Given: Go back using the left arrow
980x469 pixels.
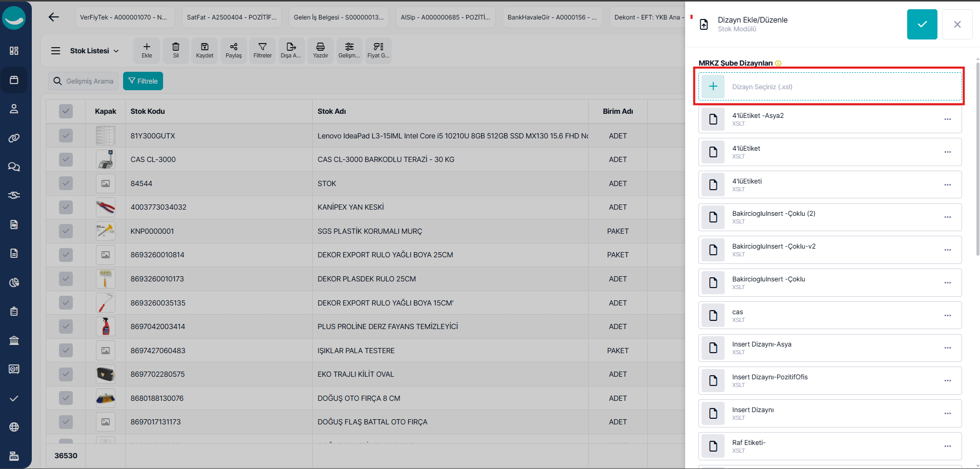Looking at the screenshot, I should click(53, 17).
